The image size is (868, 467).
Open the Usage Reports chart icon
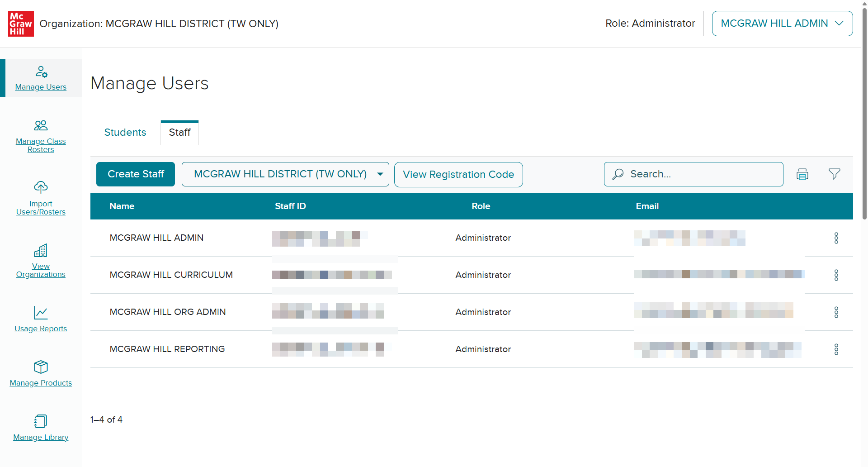pyautogui.click(x=41, y=313)
